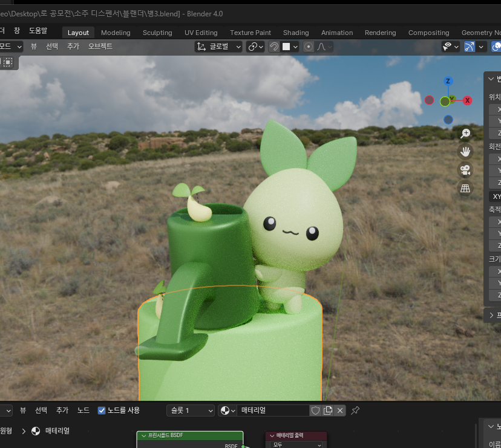The image size is (501, 448).
Task: Open the 도움말 help menu
Action: pyautogui.click(x=38, y=30)
